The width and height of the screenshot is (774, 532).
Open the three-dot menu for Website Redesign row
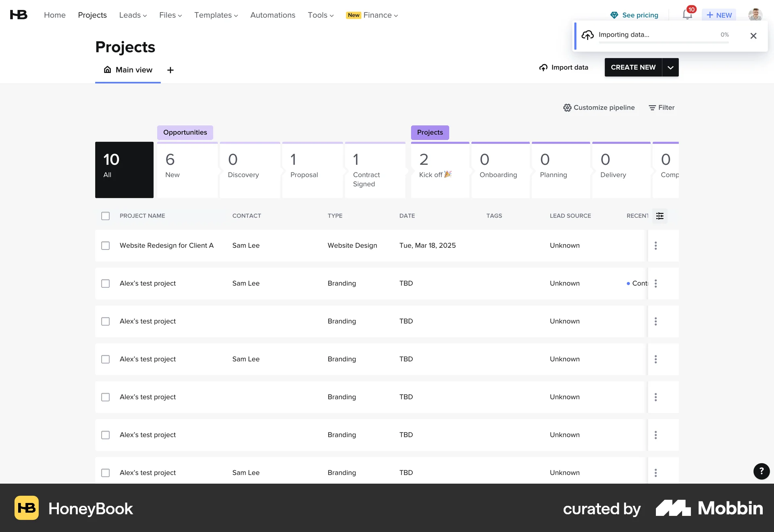pos(656,245)
